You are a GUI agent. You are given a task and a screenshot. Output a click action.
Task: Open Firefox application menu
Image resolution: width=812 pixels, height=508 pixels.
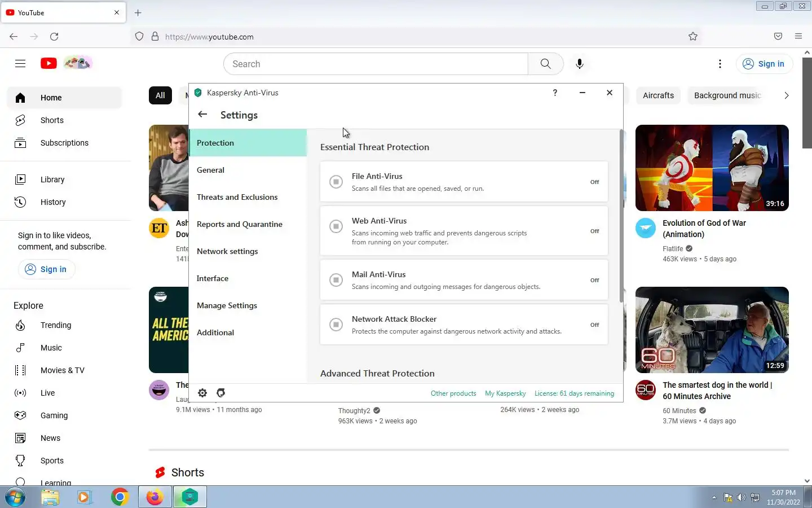point(798,36)
